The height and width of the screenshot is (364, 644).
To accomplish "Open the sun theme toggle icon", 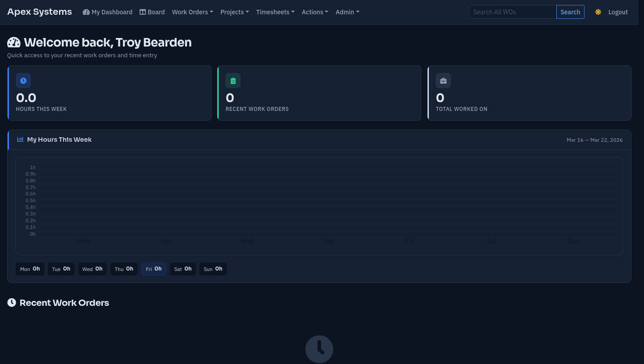I will point(598,12).
